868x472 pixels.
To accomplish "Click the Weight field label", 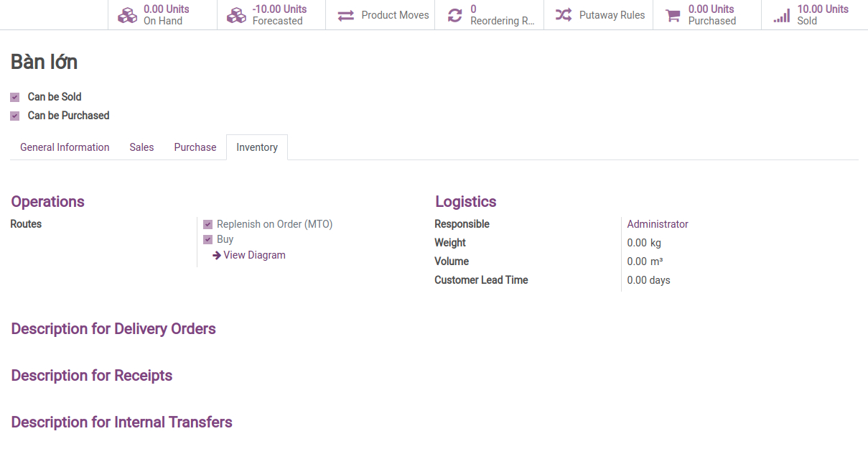I will point(450,243).
